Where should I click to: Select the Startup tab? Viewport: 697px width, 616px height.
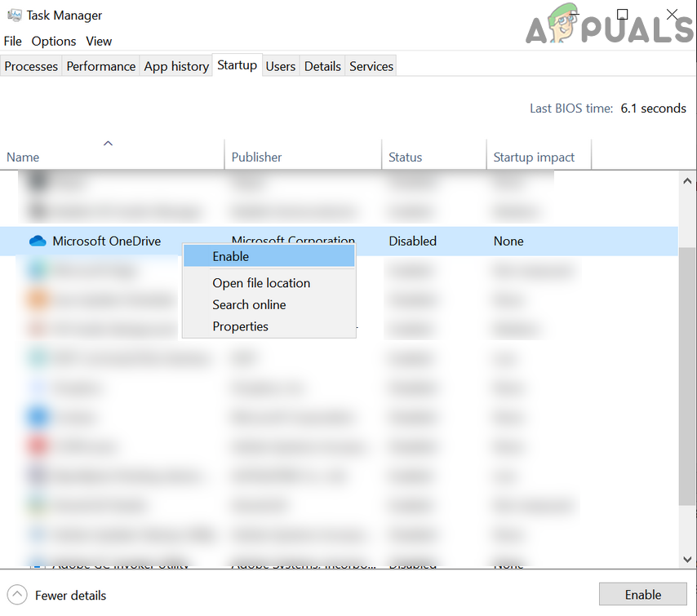237,65
